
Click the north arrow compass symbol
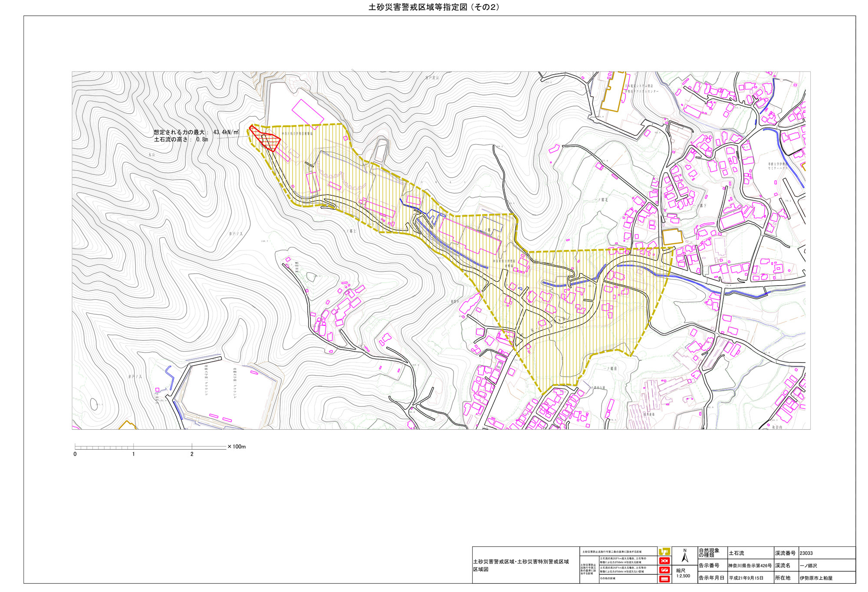(x=685, y=556)
